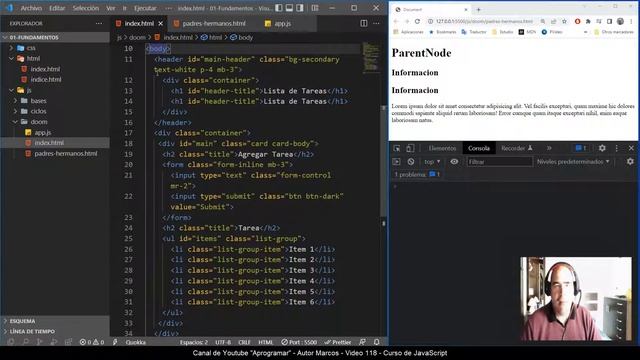Click the Prettier status bar item

point(338,342)
